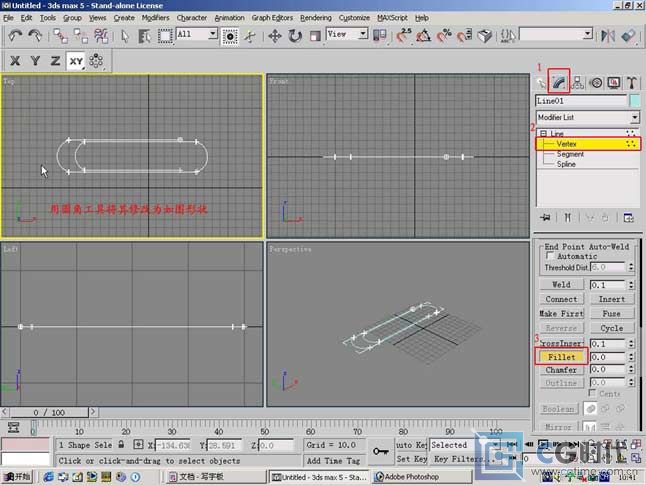The image size is (646, 485).
Task: Toggle Show End Result in stack
Action: (x=568, y=217)
